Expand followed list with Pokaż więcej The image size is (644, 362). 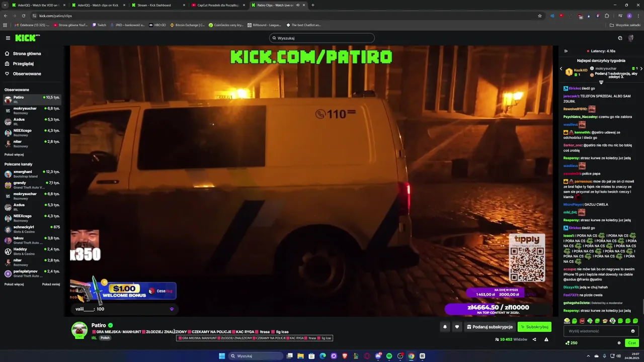click(x=14, y=154)
